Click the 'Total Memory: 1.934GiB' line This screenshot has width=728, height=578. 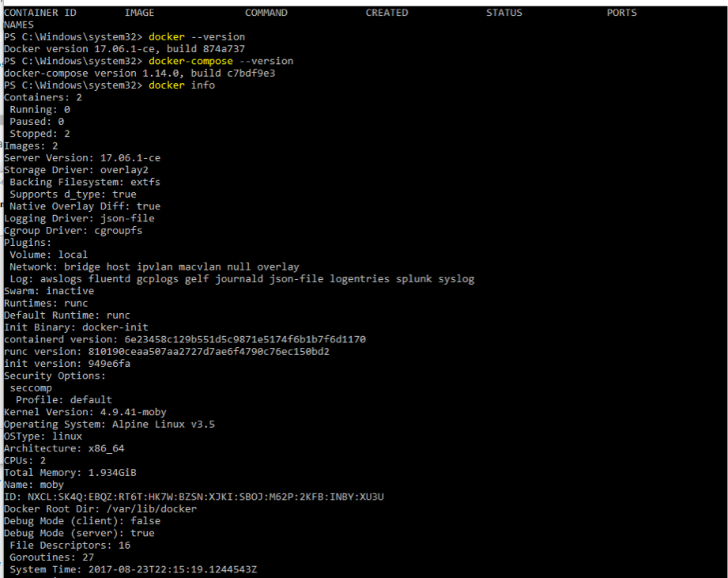70,473
